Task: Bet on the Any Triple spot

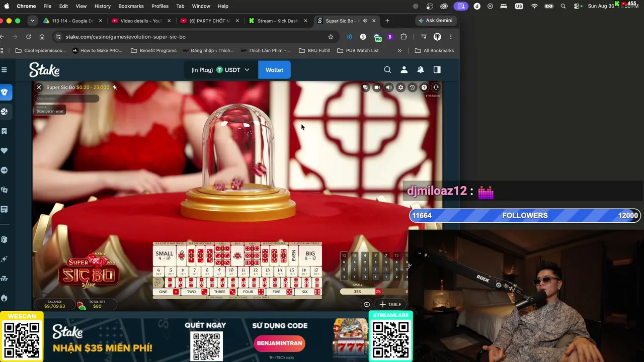Action: 237,256
